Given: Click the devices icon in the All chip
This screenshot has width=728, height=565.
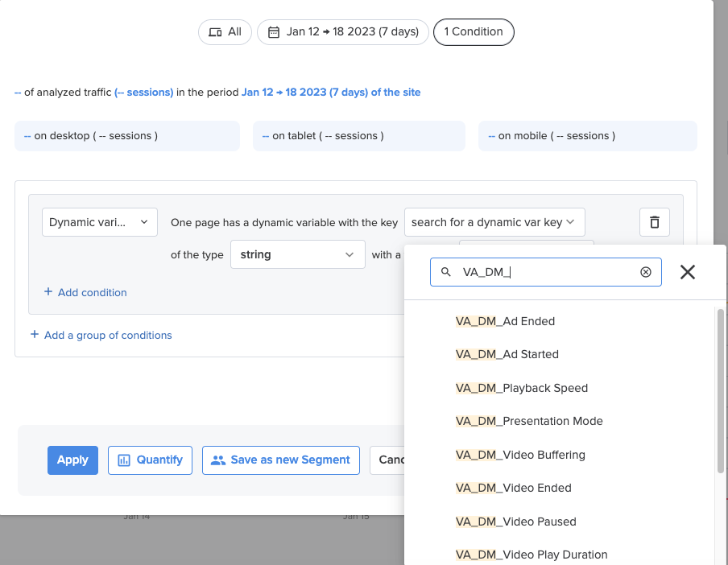Looking at the screenshot, I should tap(215, 31).
